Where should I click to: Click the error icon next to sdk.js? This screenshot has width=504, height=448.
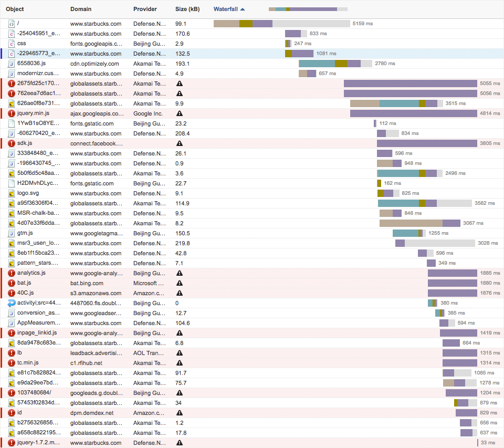point(12,143)
